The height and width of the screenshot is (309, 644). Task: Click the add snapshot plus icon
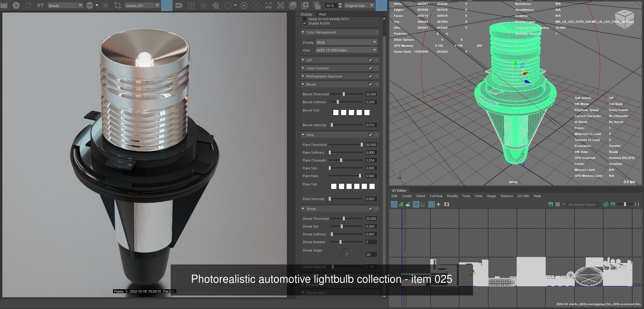[305, 5]
